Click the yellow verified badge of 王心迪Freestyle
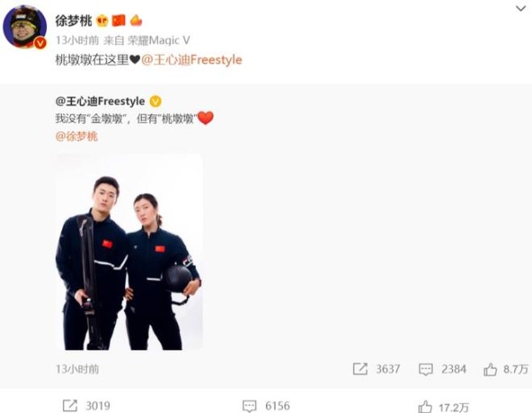 pyautogui.click(x=155, y=101)
